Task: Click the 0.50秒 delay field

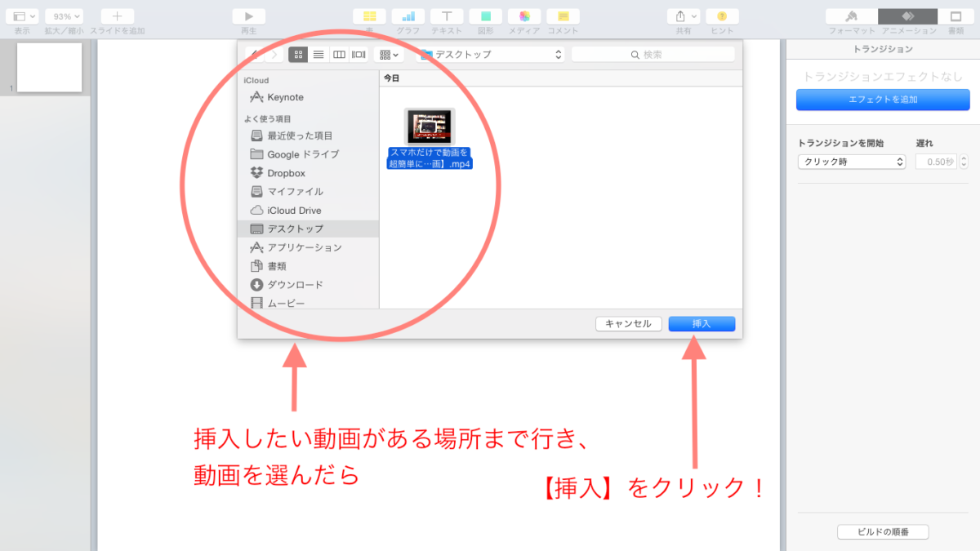Action: pos(936,162)
